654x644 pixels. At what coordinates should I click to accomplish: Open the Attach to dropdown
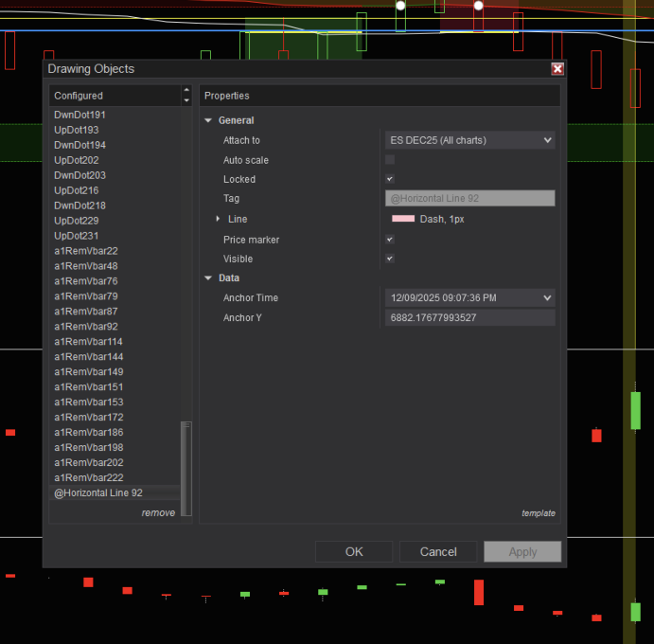[469, 140]
